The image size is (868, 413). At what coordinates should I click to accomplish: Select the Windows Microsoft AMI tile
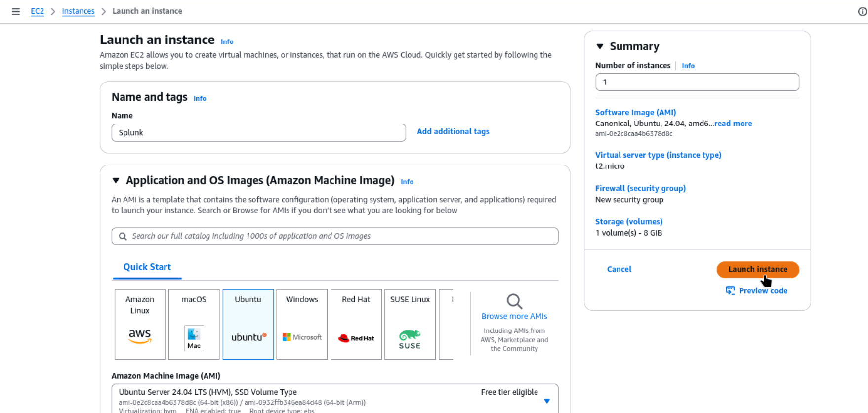pos(302,324)
